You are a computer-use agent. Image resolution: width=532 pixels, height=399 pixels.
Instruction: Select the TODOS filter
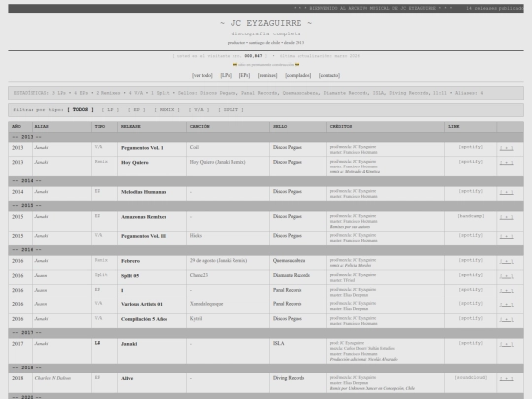pos(80,110)
